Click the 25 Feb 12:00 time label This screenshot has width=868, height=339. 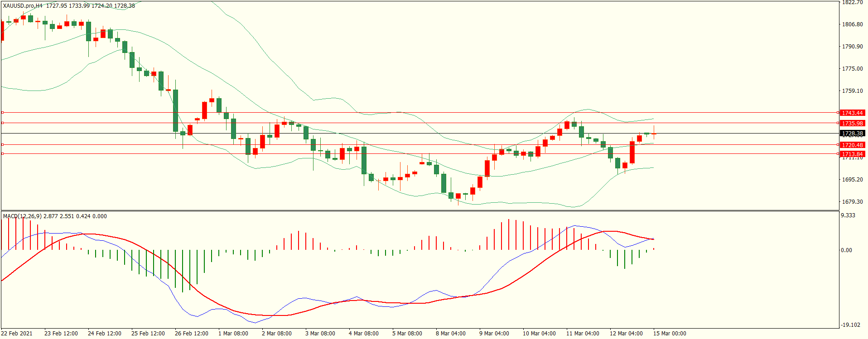(148, 334)
